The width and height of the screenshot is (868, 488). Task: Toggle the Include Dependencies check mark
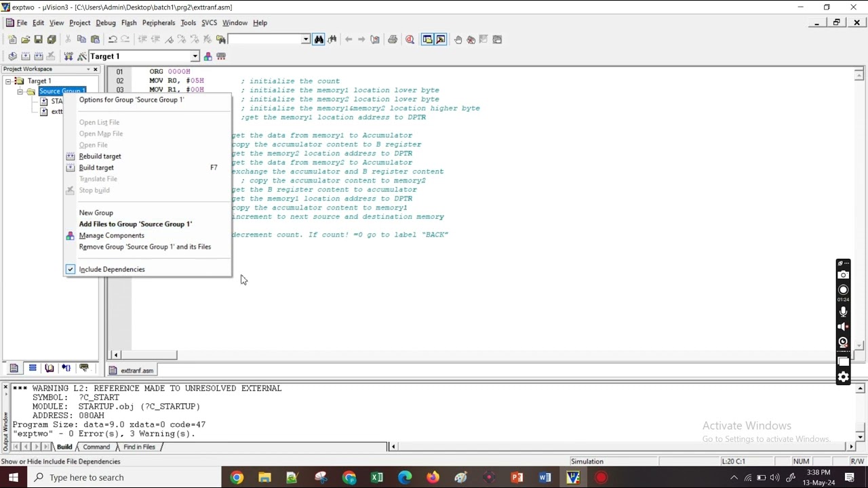coord(70,269)
